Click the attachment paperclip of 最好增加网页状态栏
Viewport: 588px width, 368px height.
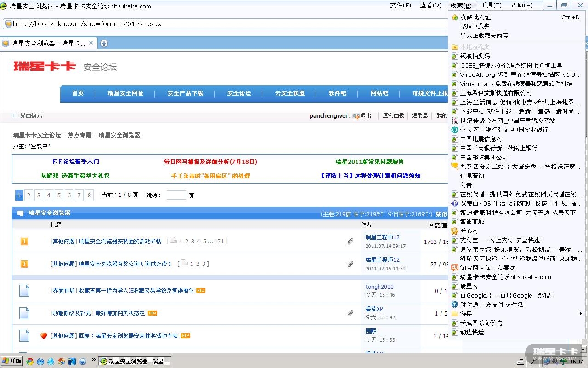351,313
